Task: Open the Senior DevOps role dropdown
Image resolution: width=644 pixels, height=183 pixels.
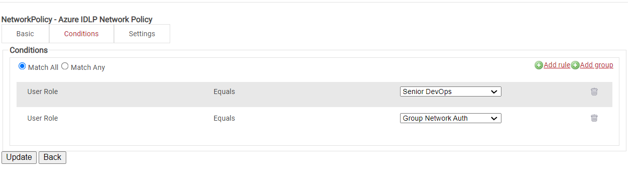Action: [451, 91]
